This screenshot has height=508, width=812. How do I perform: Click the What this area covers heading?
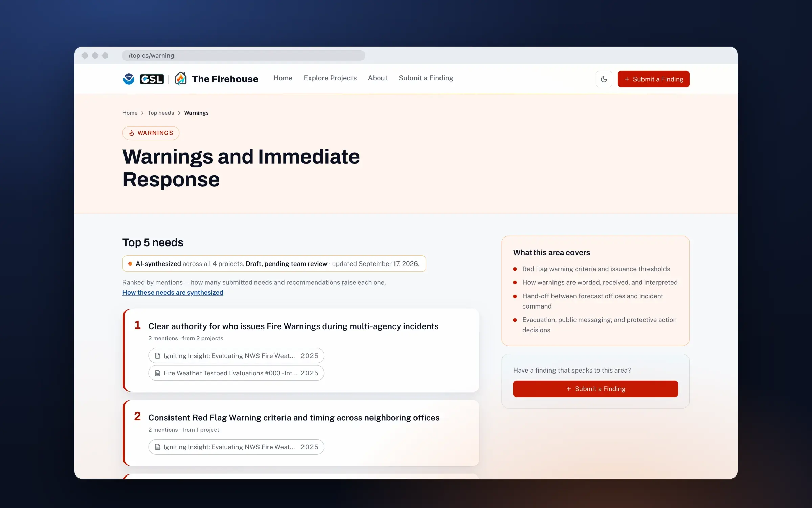551,253
